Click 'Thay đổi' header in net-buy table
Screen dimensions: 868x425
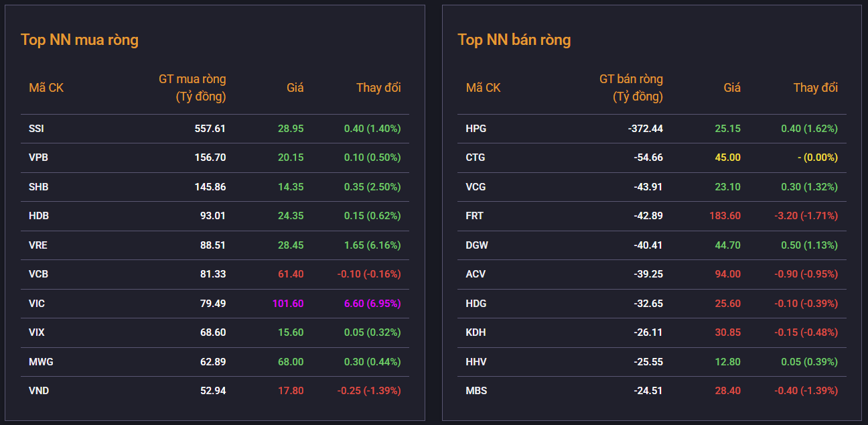[x=378, y=88]
